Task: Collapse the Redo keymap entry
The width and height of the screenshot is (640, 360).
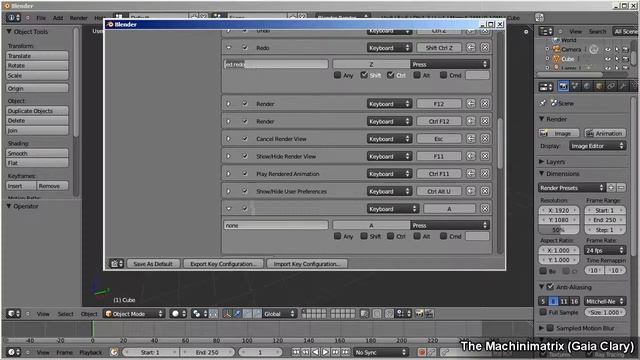Action: point(228,48)
